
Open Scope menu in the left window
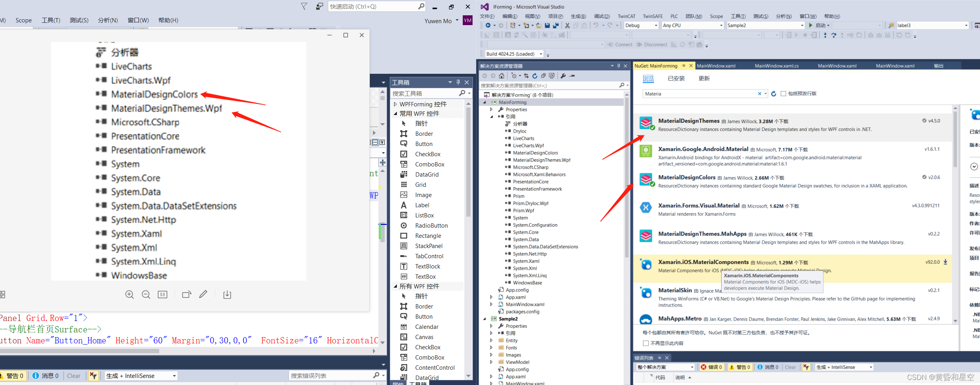[24, 20]
